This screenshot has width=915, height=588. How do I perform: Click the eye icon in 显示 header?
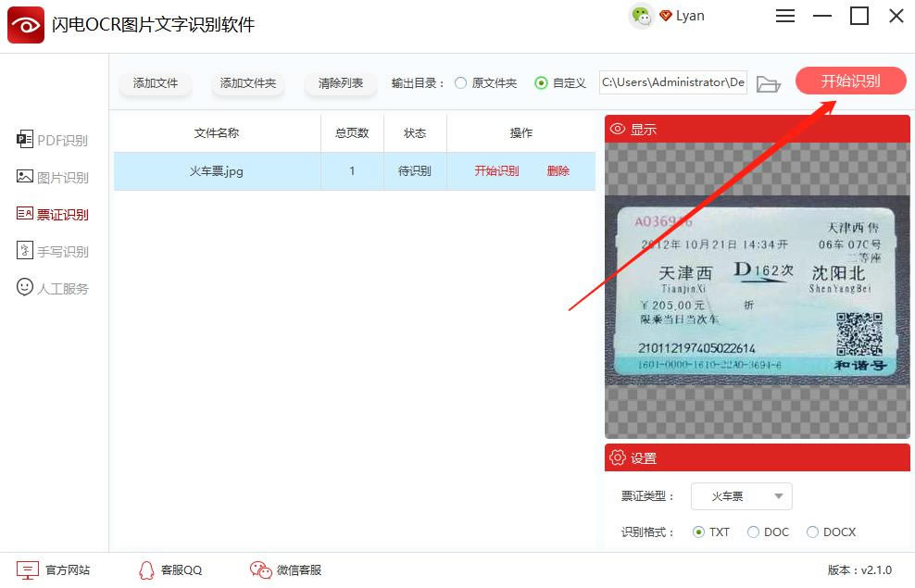click(x=618, y=129)
